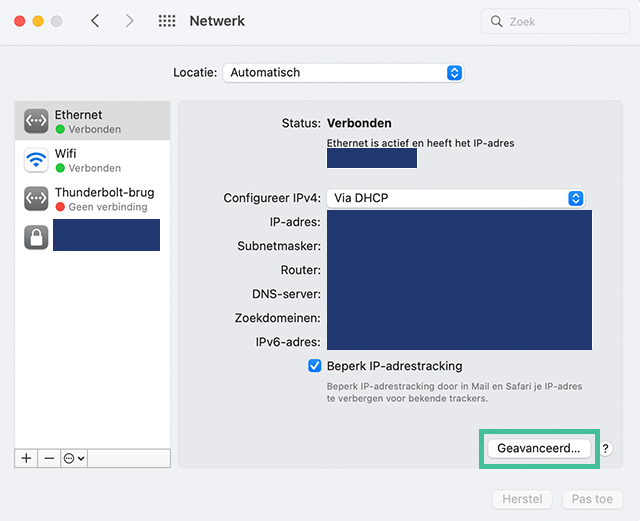The image size is (640, 521).
Task: Go forward with the right chevron
Action: point(129,21)
